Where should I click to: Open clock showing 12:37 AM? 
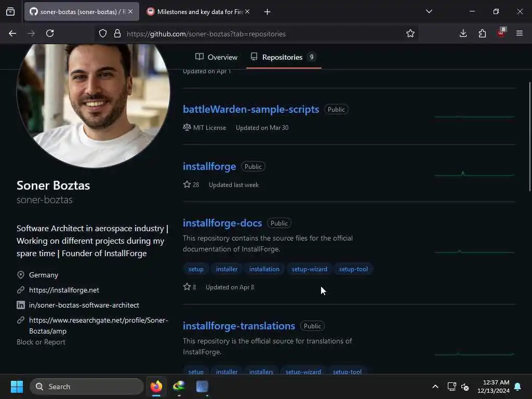(494, 387)
